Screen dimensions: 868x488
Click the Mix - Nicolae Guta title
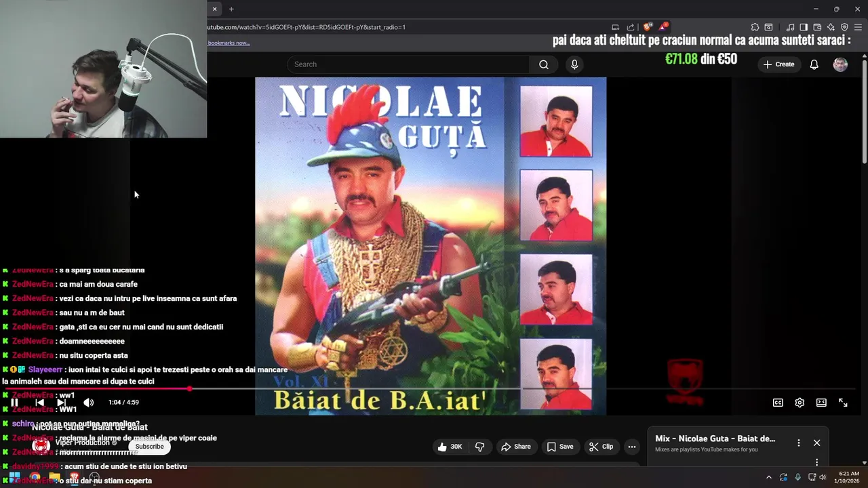(x=715, y=439)
